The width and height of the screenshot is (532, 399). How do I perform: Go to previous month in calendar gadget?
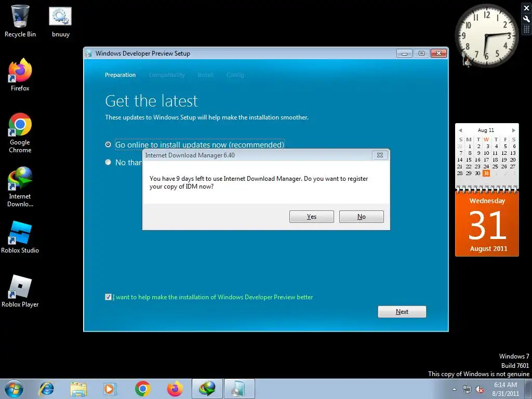coord(460,130)
